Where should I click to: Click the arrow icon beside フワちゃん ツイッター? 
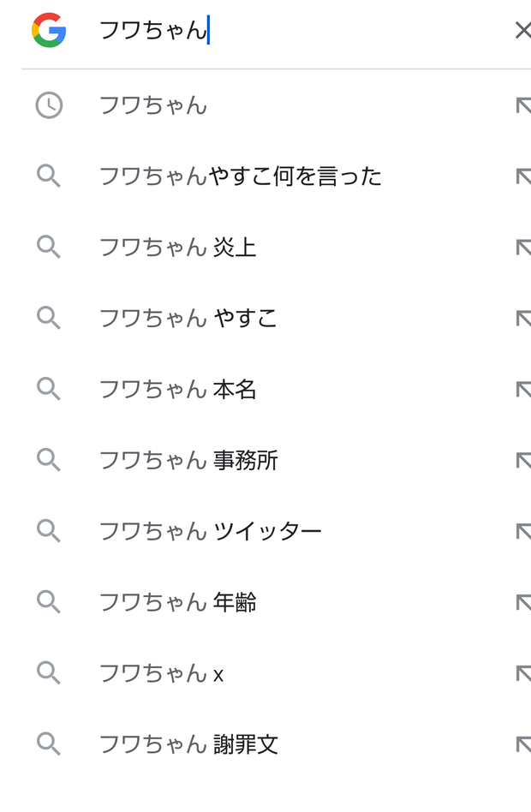coord(523,531)
